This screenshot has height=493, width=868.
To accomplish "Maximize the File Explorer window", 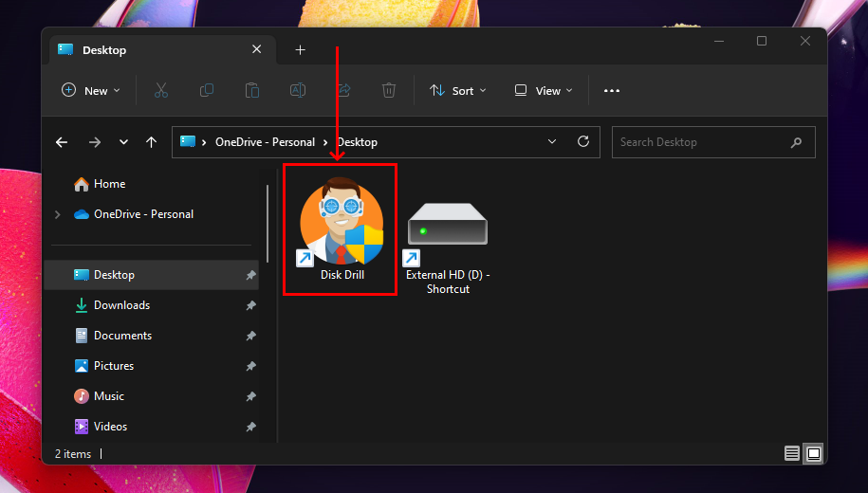I will click(762, 41).
